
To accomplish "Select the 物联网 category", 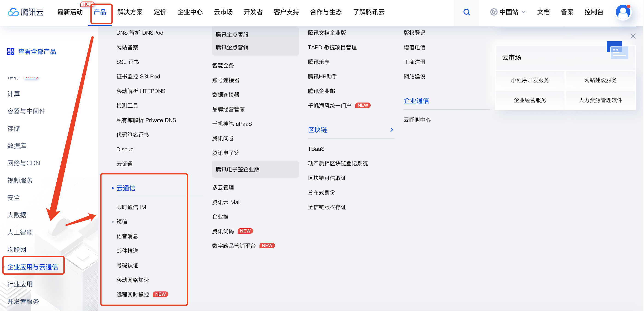I will click(x=17, y=249).
